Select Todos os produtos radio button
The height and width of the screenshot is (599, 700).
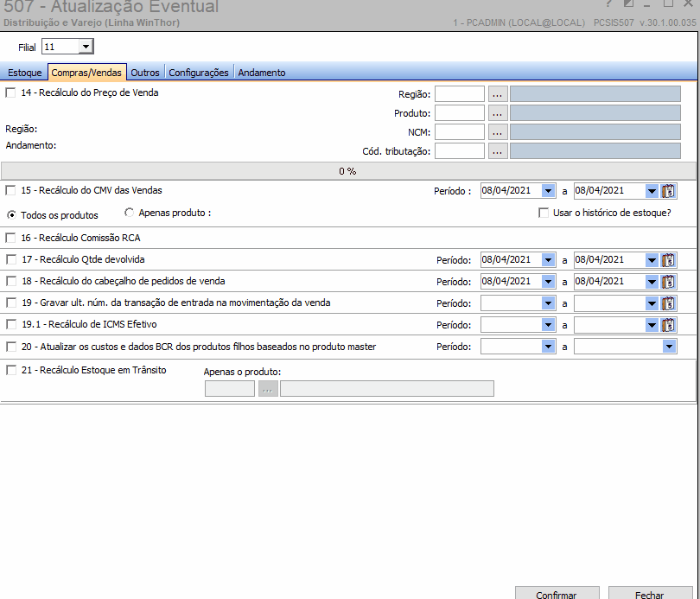click(12, 215)
